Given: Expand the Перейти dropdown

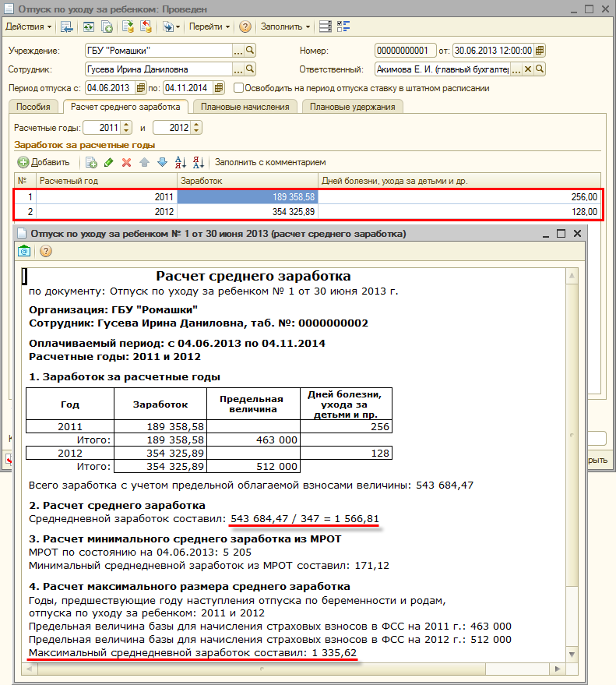Looking at the screenshot, I should 209,26.
